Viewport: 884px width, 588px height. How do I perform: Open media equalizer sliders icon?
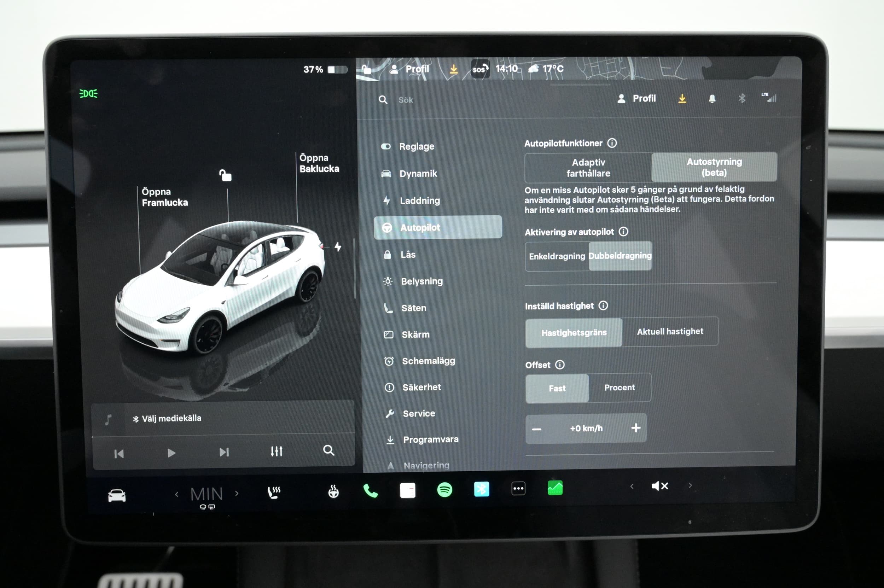277,451
